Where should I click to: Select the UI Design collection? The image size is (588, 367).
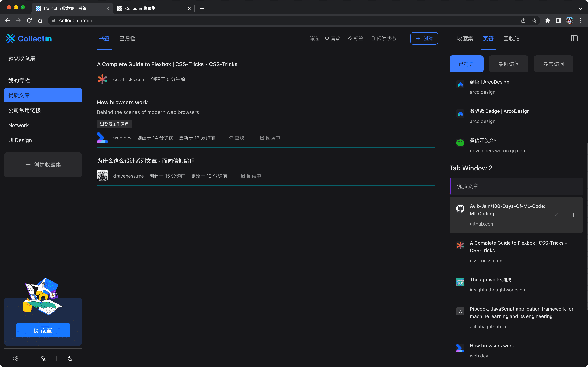point(20,140)
